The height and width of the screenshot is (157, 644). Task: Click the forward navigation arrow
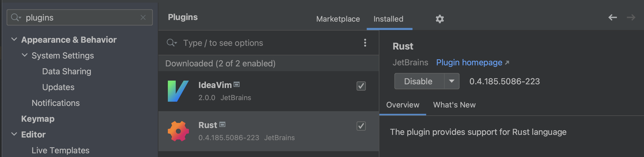(631, 17)
